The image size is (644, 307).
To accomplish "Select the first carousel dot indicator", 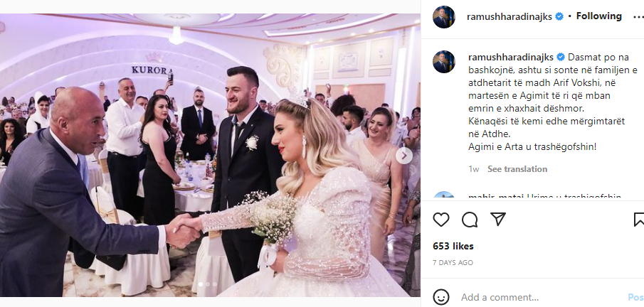I will click(201, 284).
